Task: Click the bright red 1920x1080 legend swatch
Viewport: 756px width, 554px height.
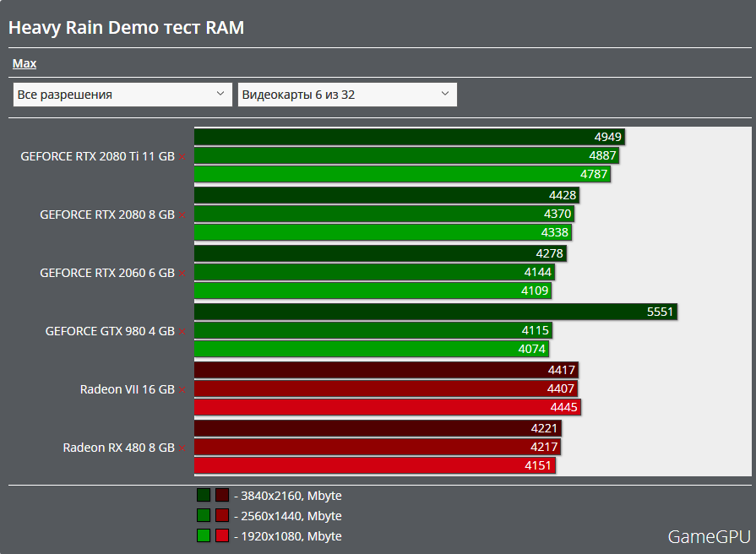Action: click(222, 535)
